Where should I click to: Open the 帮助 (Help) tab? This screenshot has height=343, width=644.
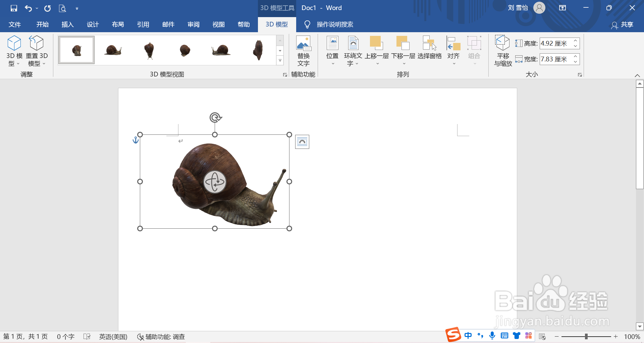click(x=244, y=24)
